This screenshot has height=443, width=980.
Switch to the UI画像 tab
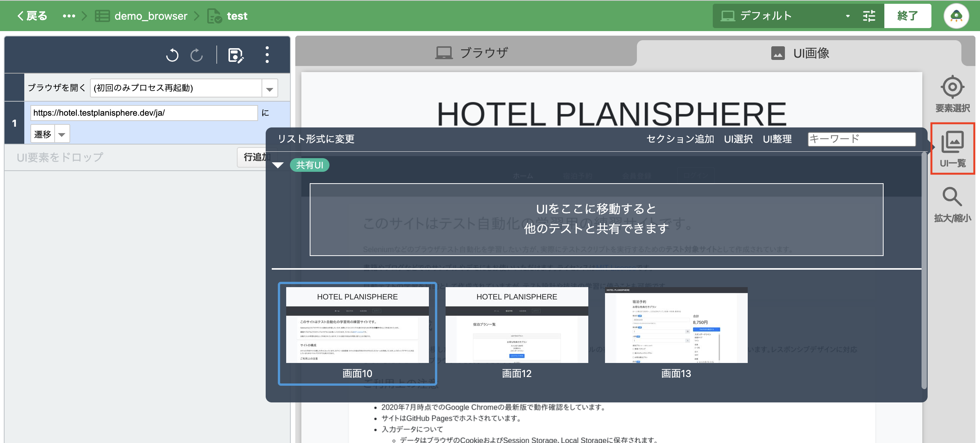799,53
